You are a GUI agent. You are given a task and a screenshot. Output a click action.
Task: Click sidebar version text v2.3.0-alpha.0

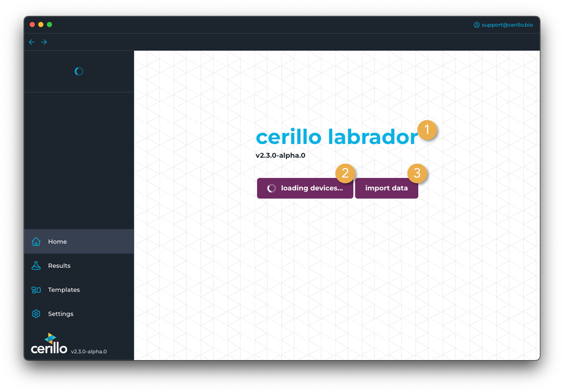click(89, 351)
